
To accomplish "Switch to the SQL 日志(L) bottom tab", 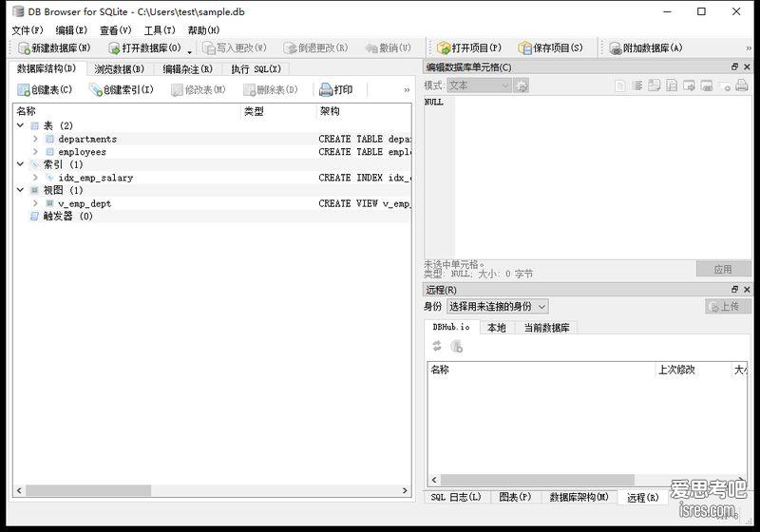I will (456, 497).
